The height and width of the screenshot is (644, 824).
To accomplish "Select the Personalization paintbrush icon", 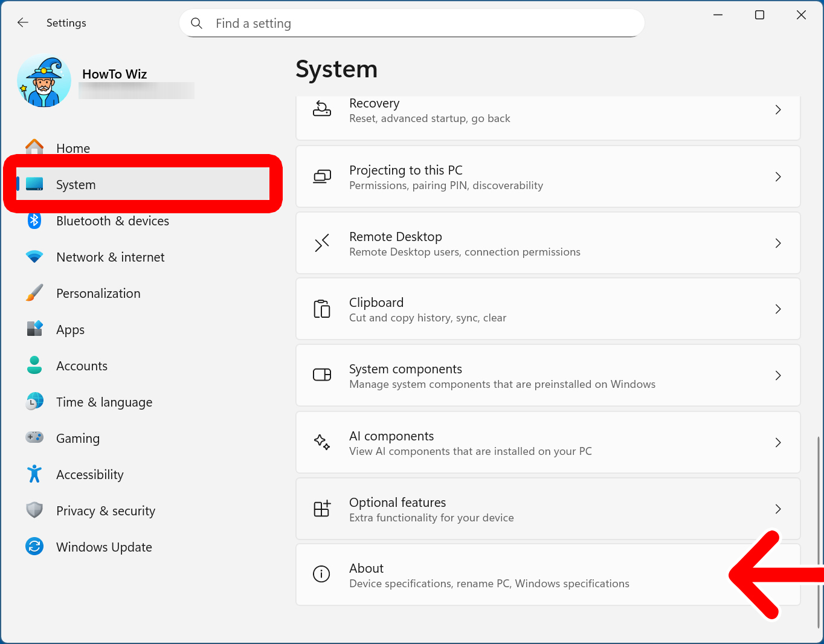I will (x=34, y=294).
